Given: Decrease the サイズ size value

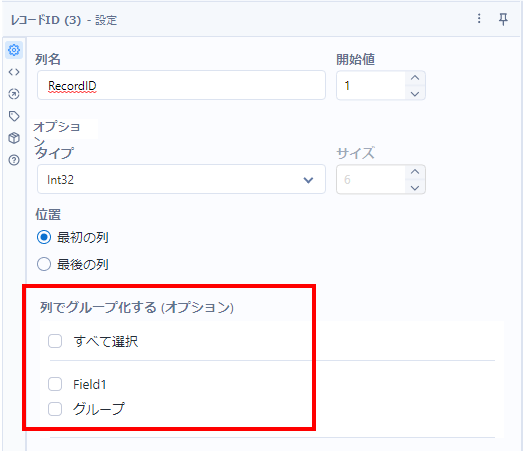Looking at the screenshot, I should 415,188.
